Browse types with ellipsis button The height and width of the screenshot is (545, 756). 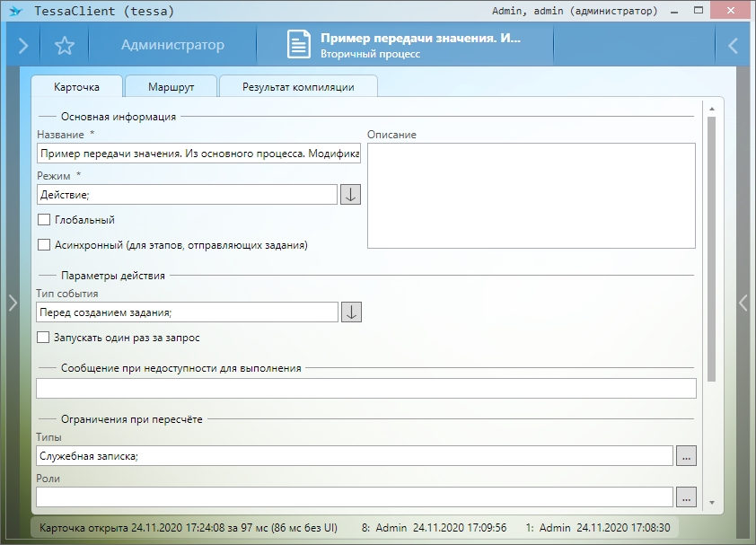point(686,456)
